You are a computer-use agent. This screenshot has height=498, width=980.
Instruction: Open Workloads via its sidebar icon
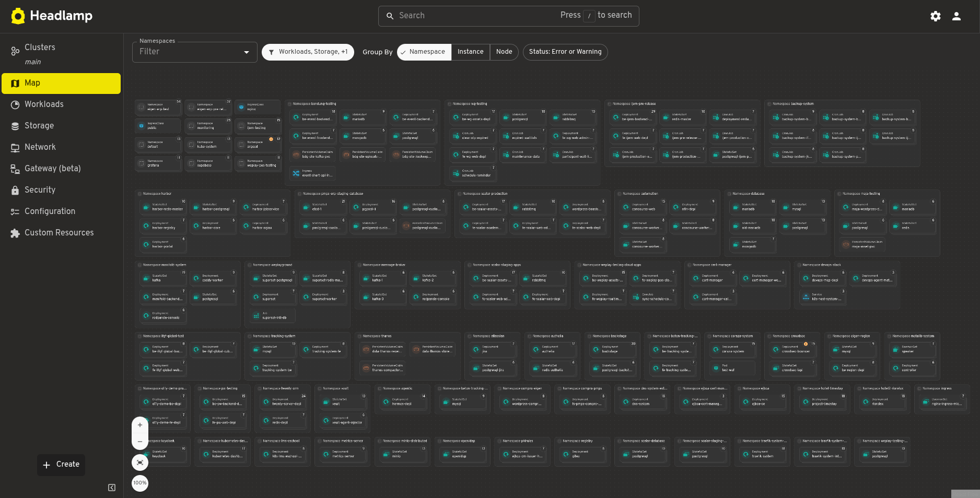[15, 104]
